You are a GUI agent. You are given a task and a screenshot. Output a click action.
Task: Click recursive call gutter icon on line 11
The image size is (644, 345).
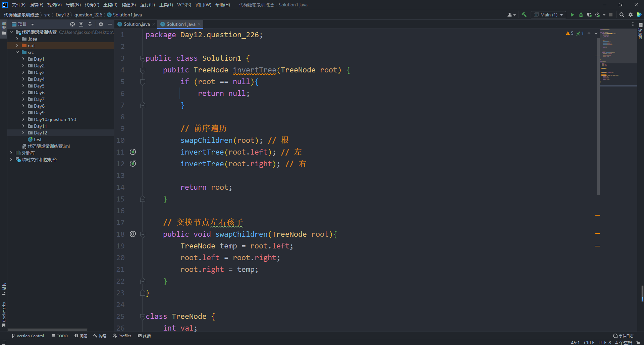pos(133,152)
